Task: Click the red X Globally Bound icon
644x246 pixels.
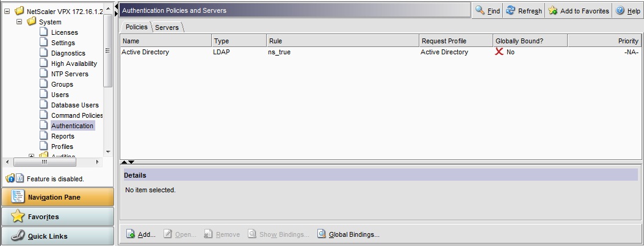Action: coord(499,52)
